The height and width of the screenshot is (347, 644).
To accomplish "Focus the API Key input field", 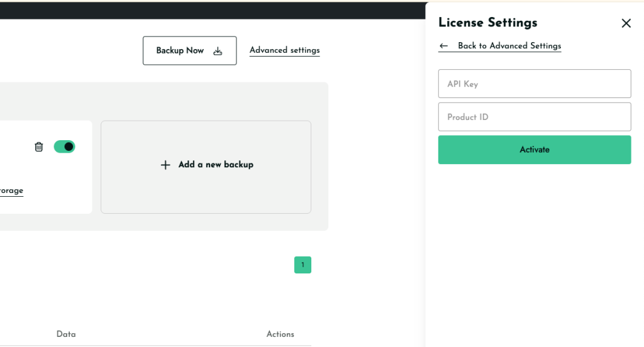I will [535, 84].
